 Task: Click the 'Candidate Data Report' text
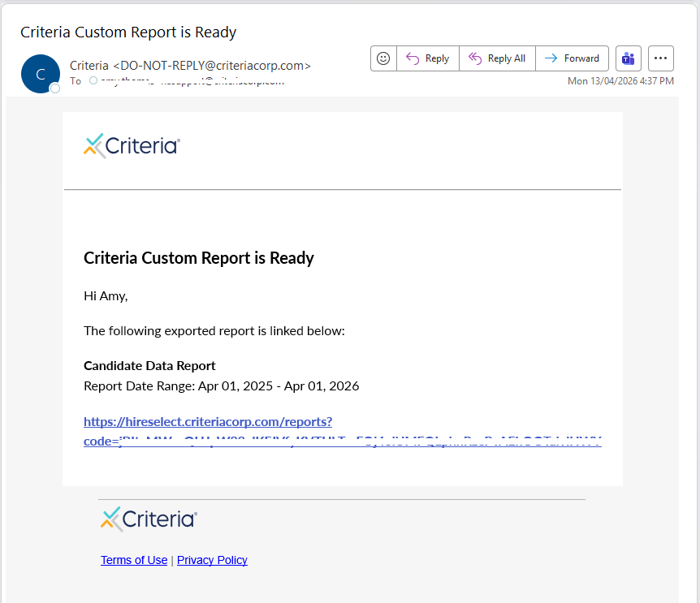coord(149,366)
